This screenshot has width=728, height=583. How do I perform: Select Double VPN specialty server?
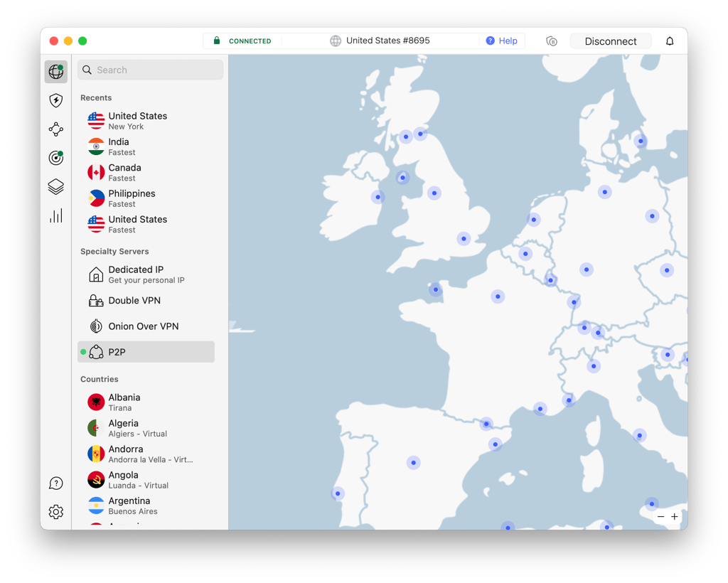click(x=146, y=300)
